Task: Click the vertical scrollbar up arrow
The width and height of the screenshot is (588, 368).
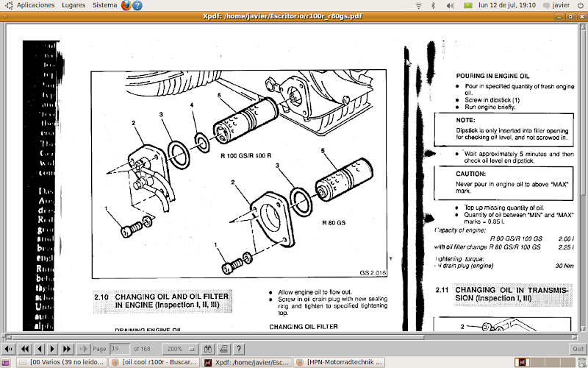Action: (x=582, y=27)
